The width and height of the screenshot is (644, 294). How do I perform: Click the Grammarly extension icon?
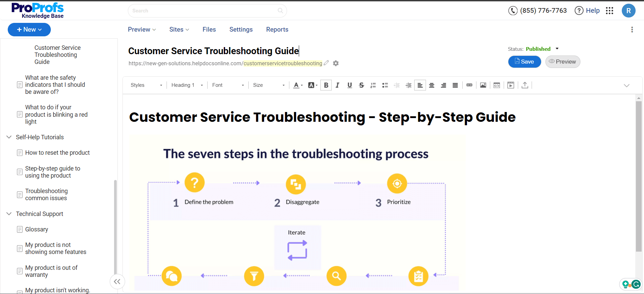[636, 284]
